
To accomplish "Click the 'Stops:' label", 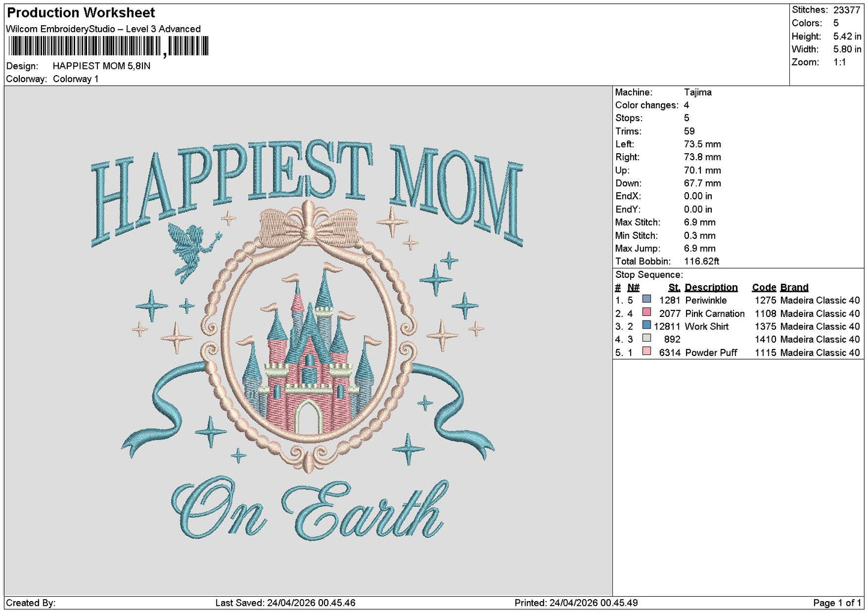I will point(629,118).
